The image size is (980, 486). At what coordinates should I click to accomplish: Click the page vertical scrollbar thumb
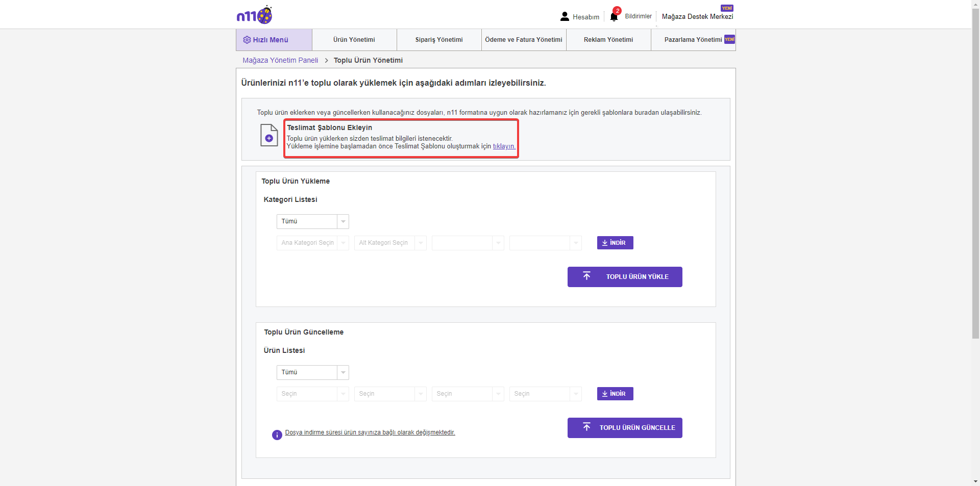pos(975,173)
